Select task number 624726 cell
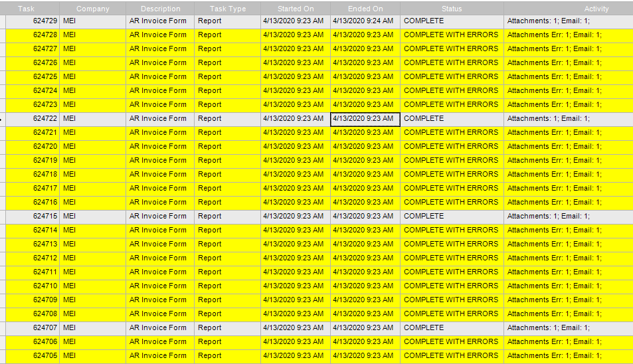Image resolution: width=633 pixels, height=364 pixels. click(33, 63)
